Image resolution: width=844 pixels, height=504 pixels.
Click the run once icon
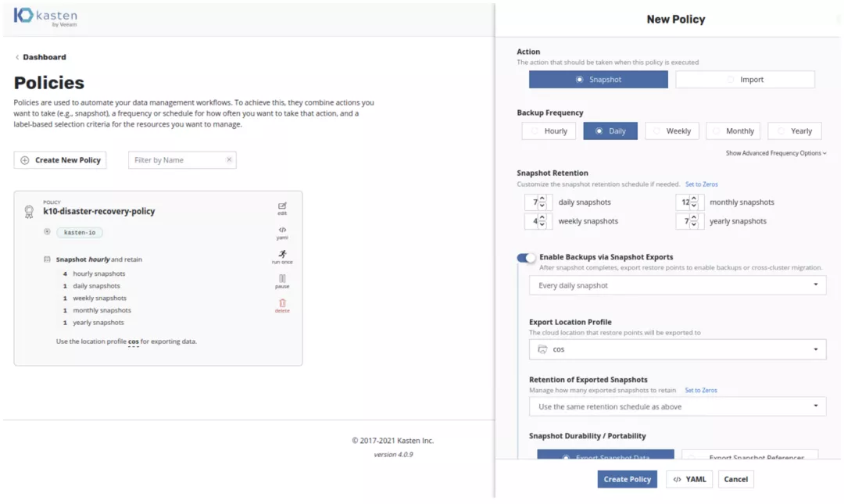point(282,256)
